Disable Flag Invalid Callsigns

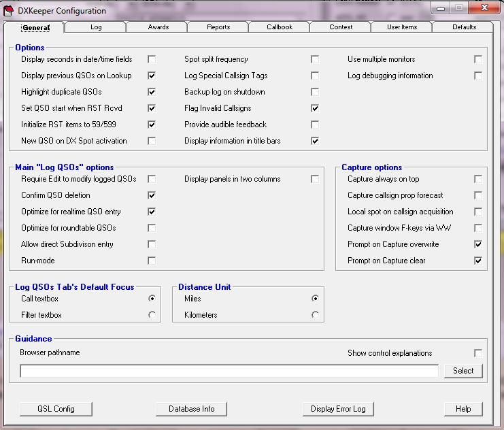315,108
